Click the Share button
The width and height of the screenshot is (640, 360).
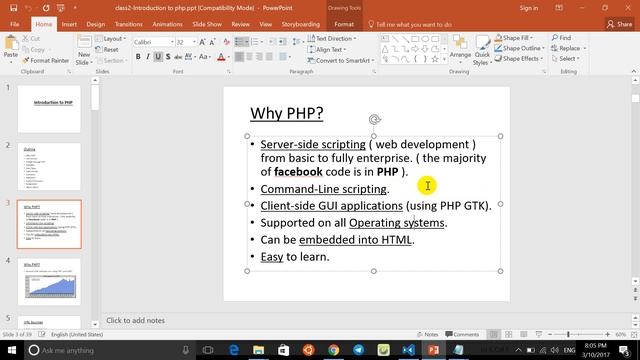(x=619, y=24)
